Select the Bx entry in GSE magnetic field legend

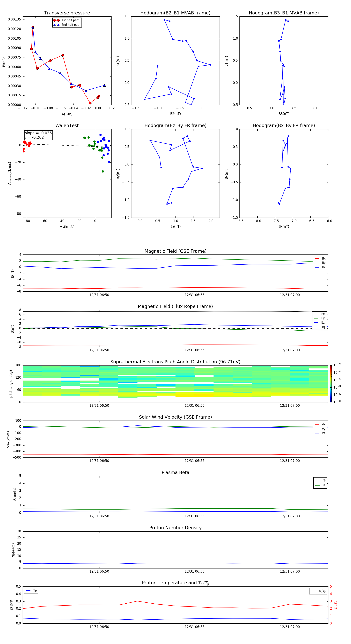tap(320, 259)
